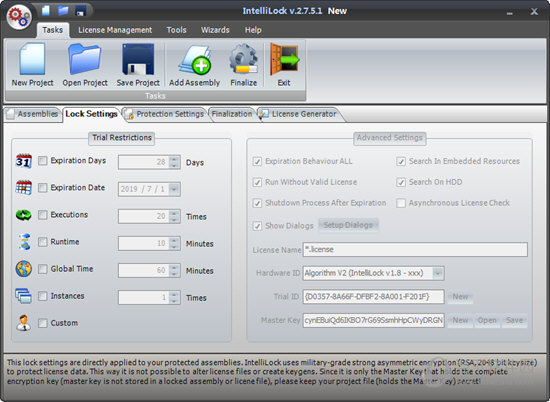Click the calendar 31 Expiration Days icon

click(x=24, y=161)
